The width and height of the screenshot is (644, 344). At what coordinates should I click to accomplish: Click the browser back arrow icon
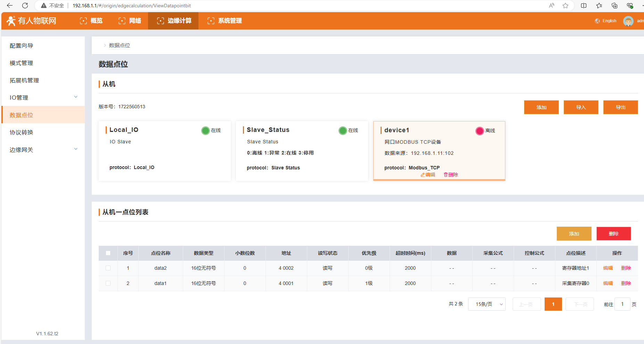click(x=10, y=6)
